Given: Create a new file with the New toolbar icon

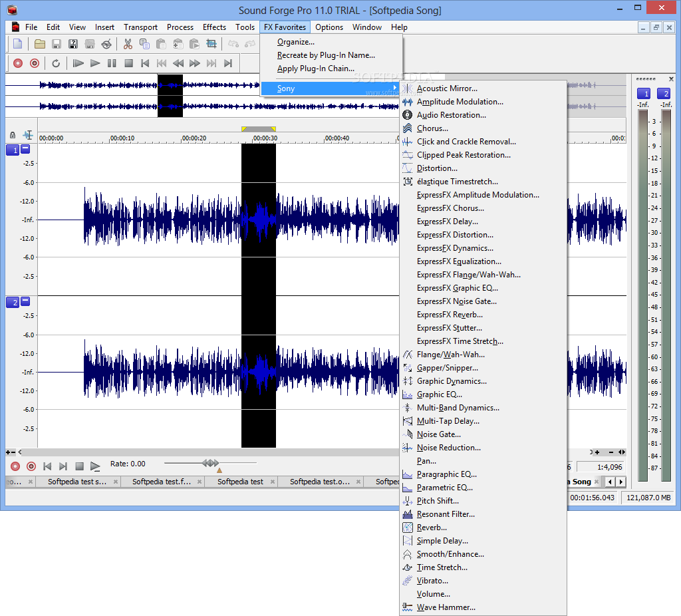Looking at the screenshot, I should [x=18, y=44].
